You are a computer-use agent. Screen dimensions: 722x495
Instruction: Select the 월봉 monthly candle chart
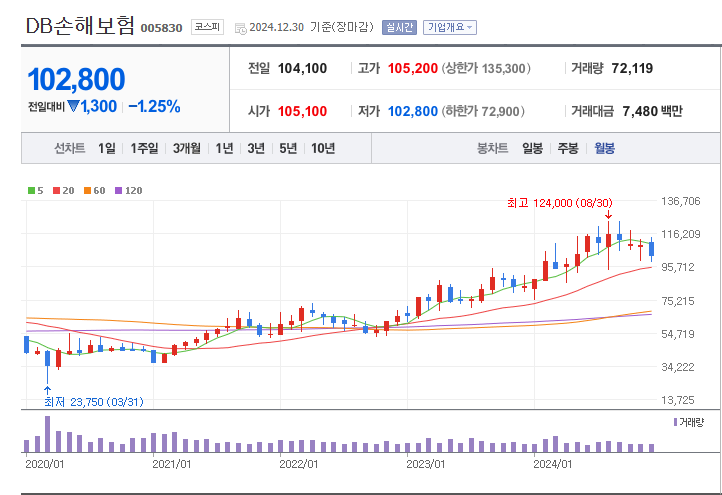pyautogui.click(x=604, y=148)
